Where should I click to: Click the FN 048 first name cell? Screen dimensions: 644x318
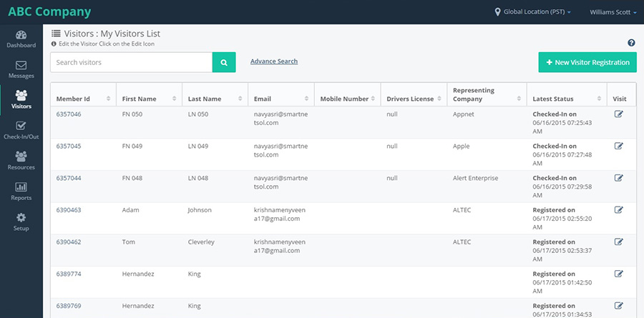(132, 178)
